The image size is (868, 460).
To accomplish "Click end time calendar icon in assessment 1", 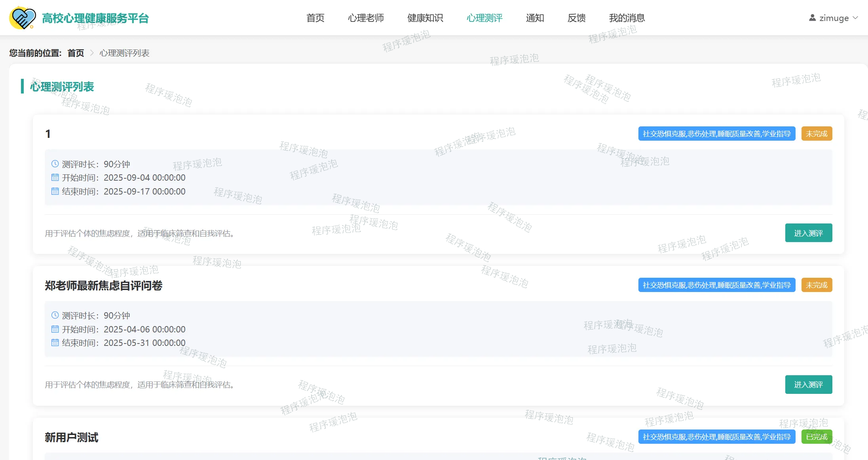I will [x=55, y=191].
